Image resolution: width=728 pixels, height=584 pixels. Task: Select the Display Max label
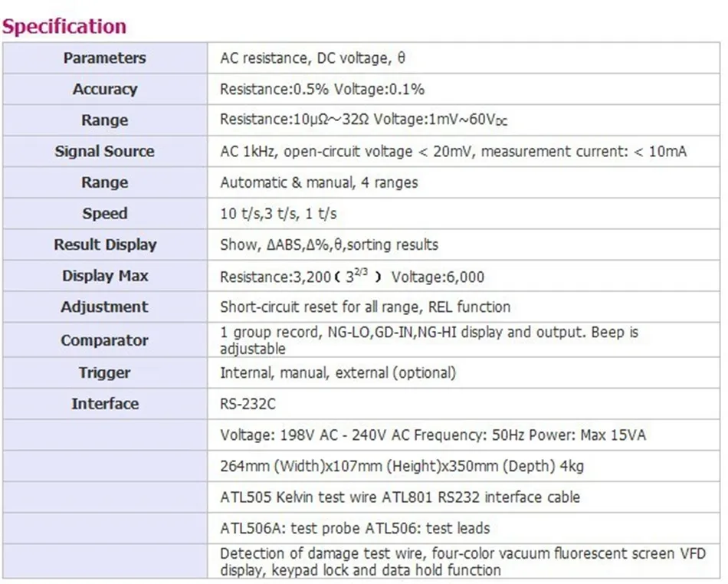point(104,276)
